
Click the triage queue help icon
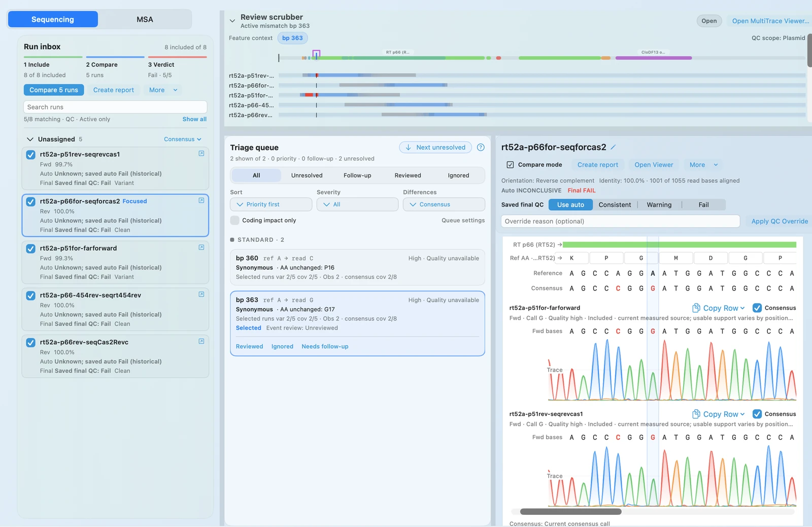[x=481, y=147]
